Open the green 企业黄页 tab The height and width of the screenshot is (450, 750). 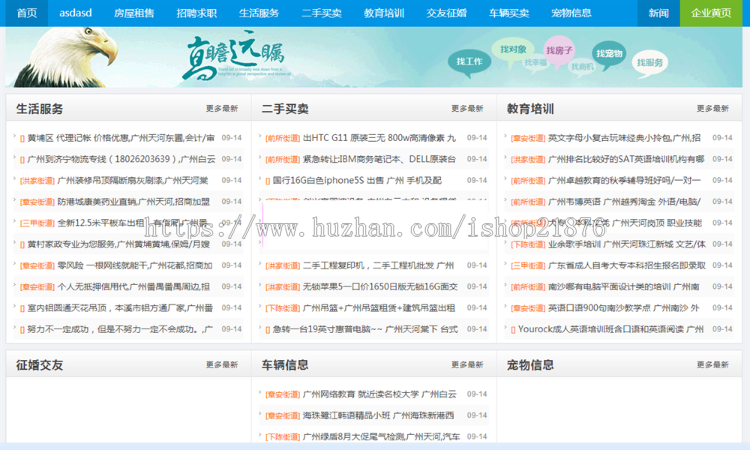click(x=711, y=13)
